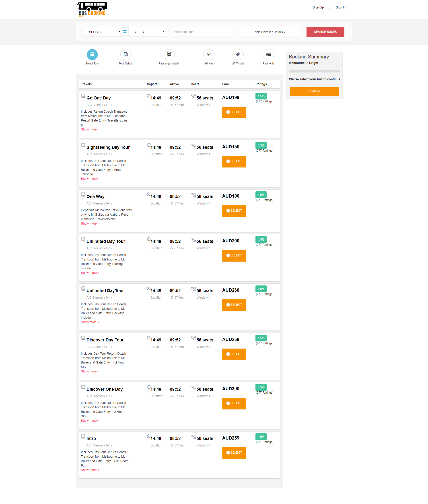The height and width of the screenshot is (504, 428).
Task: Select the Go One Day tour radio button
Action: 228,112
